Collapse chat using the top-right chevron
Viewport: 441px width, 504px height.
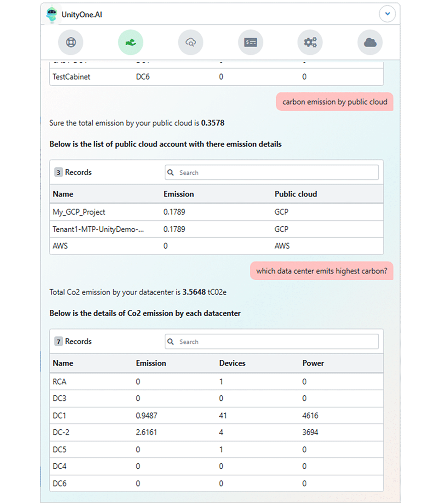[x=387, y=14]
